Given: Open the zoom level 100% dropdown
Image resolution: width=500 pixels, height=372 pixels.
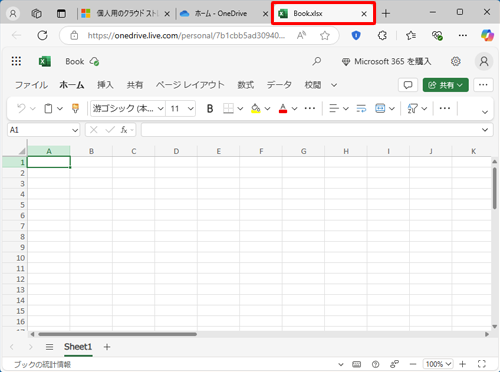Looking at the screenshot, I should [438, 364].
